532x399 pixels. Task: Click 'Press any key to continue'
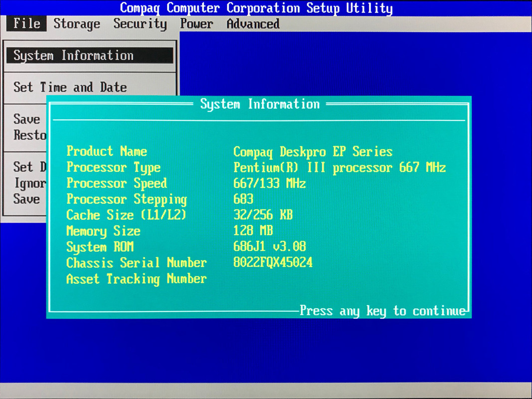tap(383, 311)
